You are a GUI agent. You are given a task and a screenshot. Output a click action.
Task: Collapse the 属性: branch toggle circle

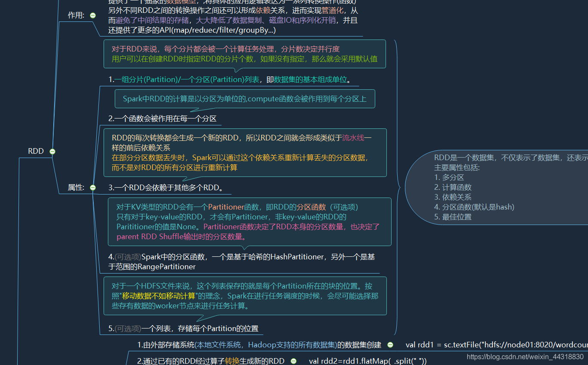93,188
